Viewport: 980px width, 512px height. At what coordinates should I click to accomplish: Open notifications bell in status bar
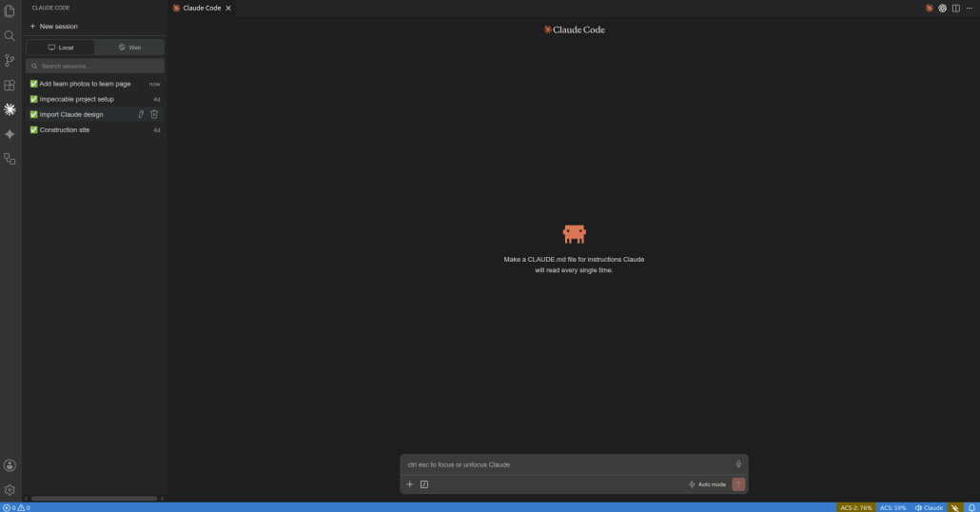[x=971, y=507]
